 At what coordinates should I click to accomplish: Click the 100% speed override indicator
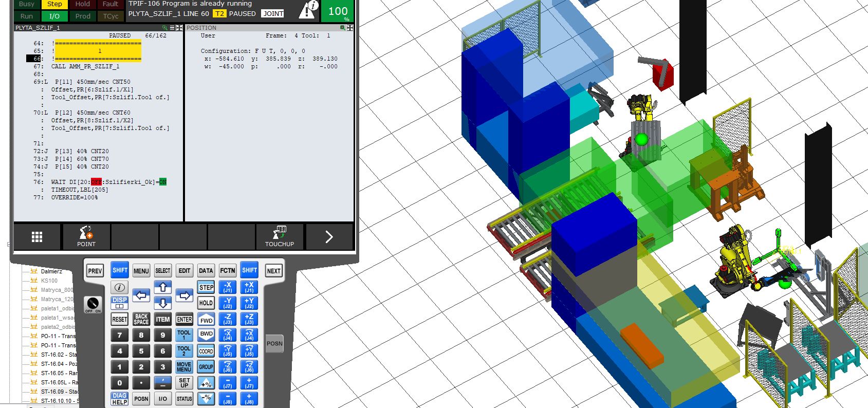[x=338, y=11]
